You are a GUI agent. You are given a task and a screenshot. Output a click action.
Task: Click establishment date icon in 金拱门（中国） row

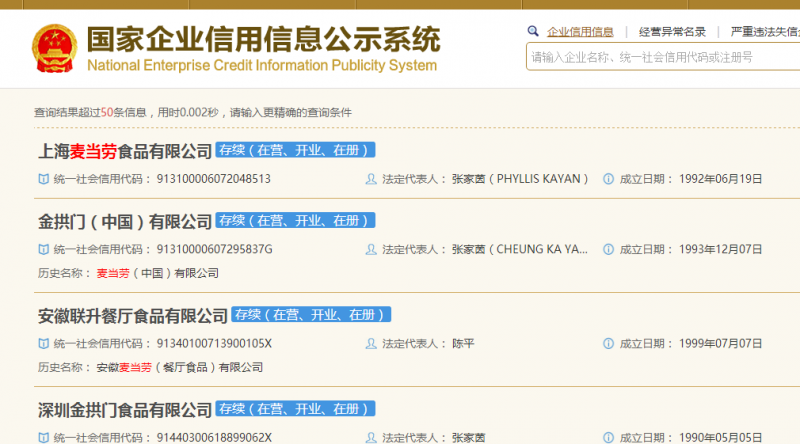click(x=609, y=249)
